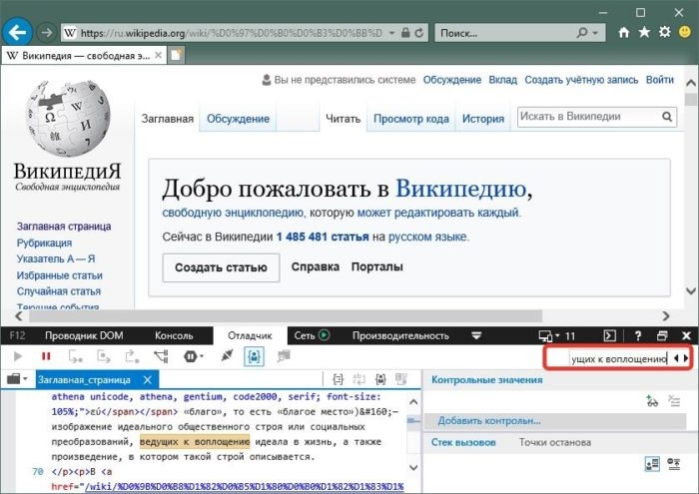Viewport: 699px width, 494px height.
Task: Toggle call stack library frames icon
Action: click(674, 464)
